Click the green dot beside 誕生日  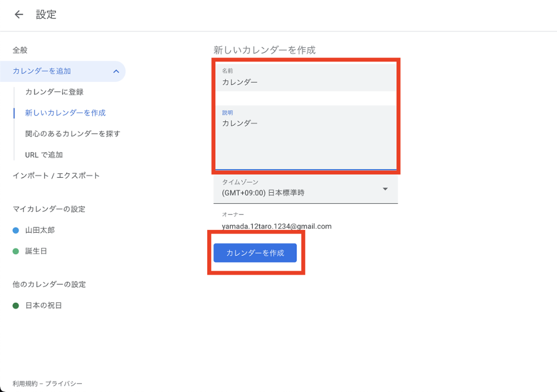(16, 252)
